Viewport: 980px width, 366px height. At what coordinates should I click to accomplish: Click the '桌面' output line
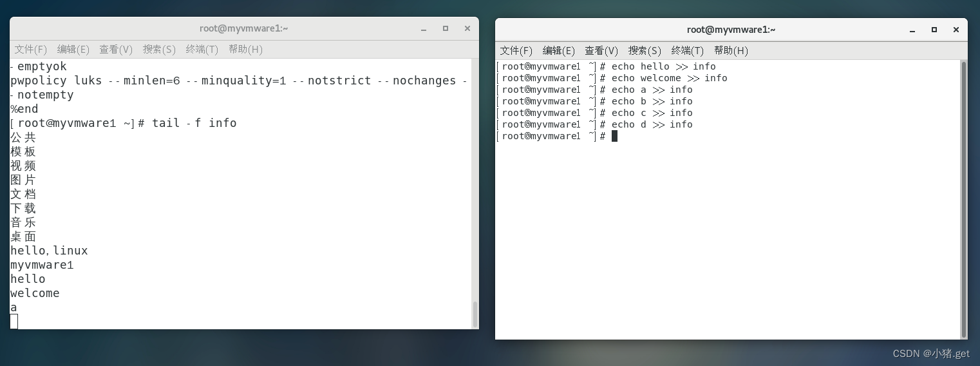(x=23, y=236)
